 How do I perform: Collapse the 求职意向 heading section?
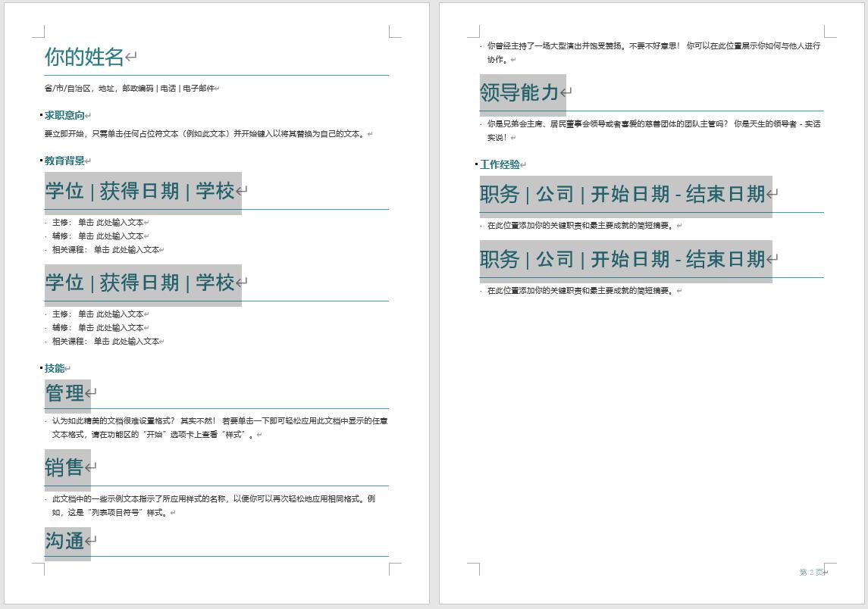tap(40, 114)
